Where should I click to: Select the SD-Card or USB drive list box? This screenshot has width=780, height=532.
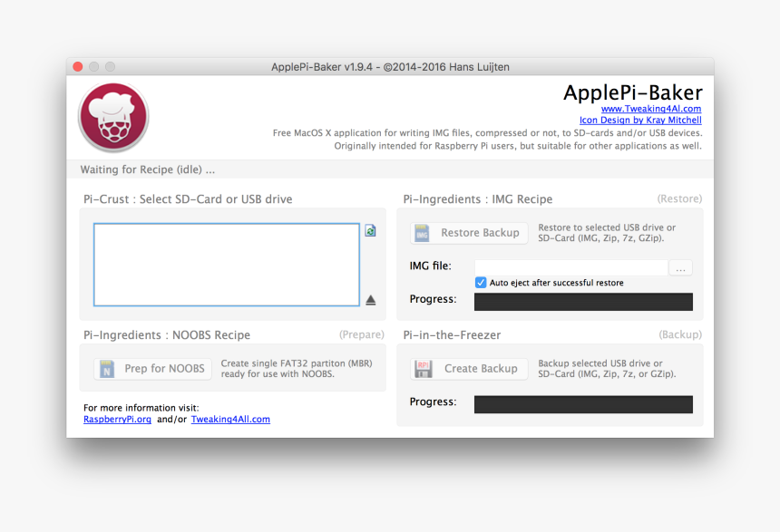[x=227, y=265]
